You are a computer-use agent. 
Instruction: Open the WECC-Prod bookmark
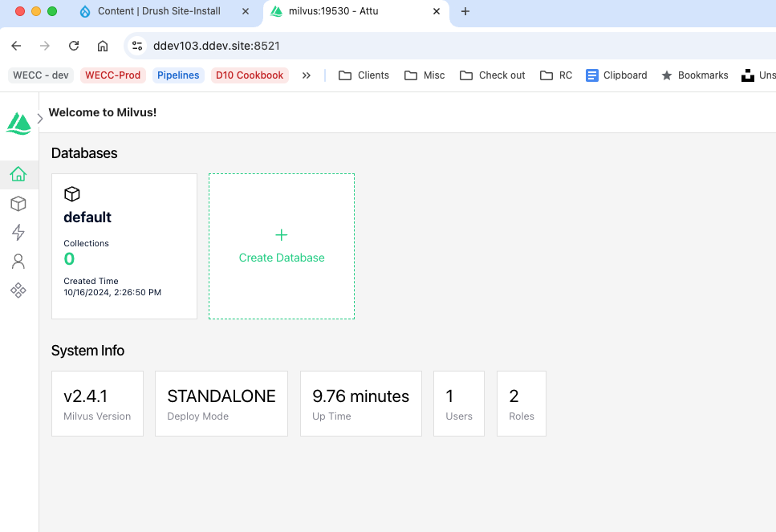tap(113, 75)
